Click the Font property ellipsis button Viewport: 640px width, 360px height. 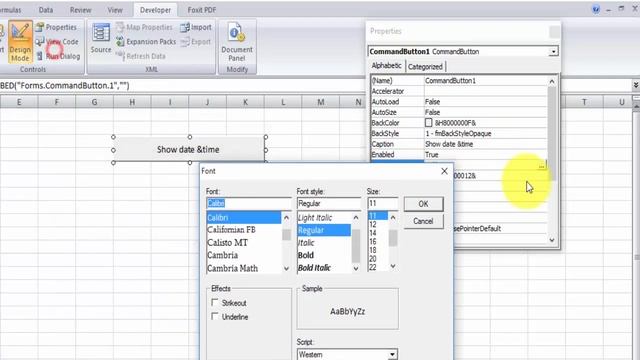[542, 165]
